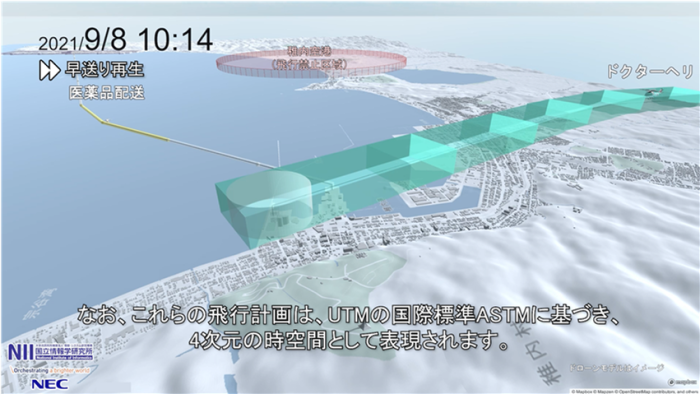Click the mapbox logo
The image size is (700, 394).
pyautogui.click(x=681, y=382)
